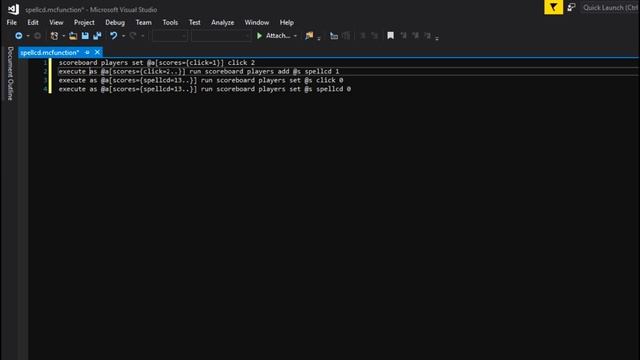
Task: Open the Test menu
Action: (x=194, y=22)
